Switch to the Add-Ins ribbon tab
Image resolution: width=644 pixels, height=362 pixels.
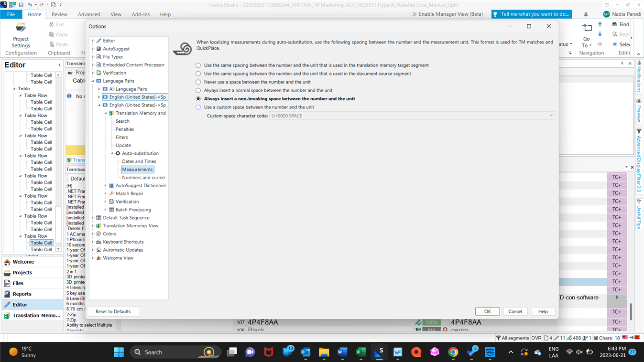[x=141, y=14]
